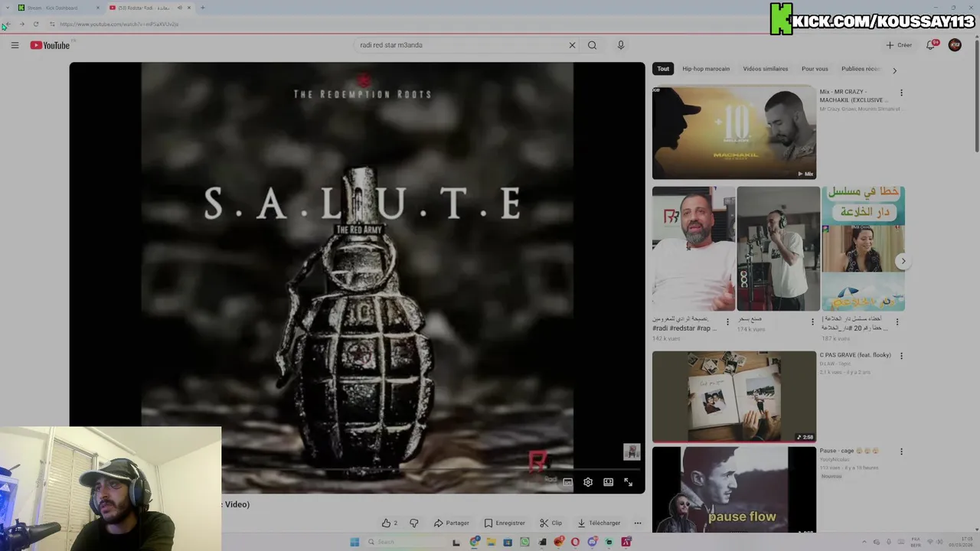Click the browser forward arrow

[x=21, y=24]
